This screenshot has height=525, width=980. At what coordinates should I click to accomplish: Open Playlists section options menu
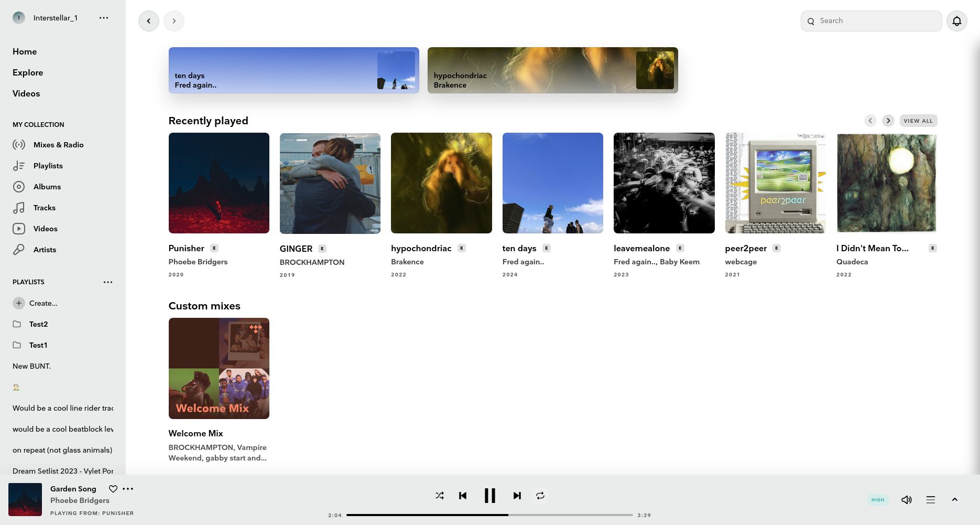tap(108, 282)
